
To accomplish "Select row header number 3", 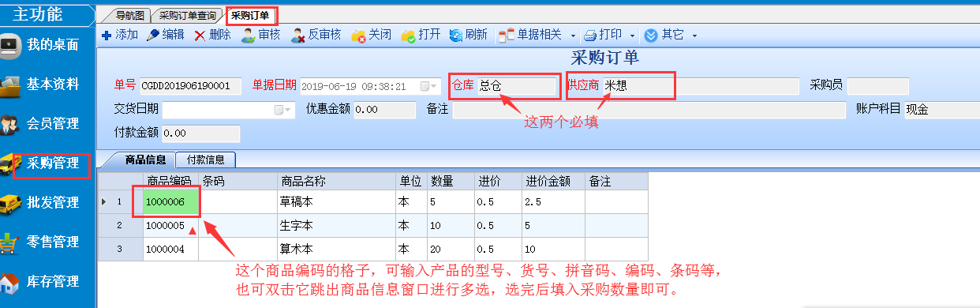I will (121, 249).
